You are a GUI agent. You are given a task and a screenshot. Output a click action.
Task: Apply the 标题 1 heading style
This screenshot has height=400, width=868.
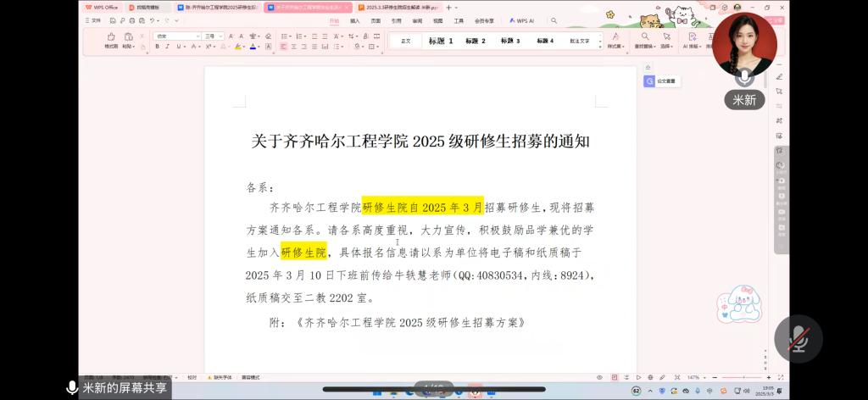(x=441, y=41)
